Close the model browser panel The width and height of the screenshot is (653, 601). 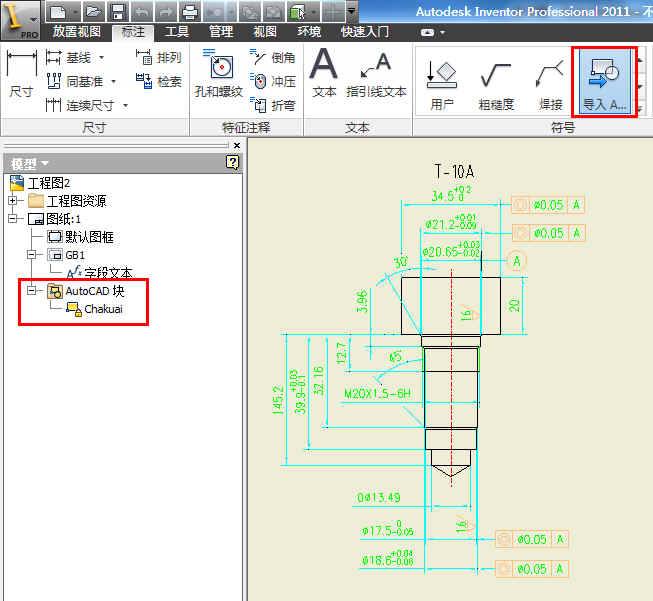[x=236, y=146]
